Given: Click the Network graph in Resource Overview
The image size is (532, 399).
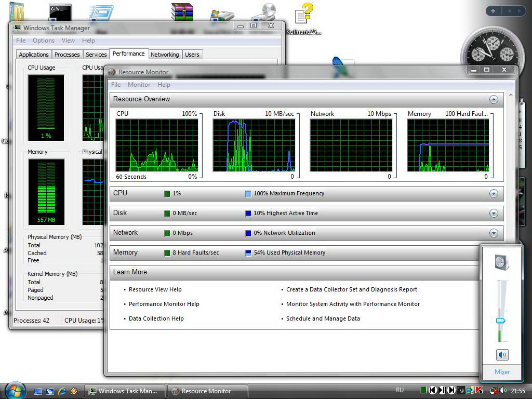Looking at the screenshot, I should click(351, 145).
